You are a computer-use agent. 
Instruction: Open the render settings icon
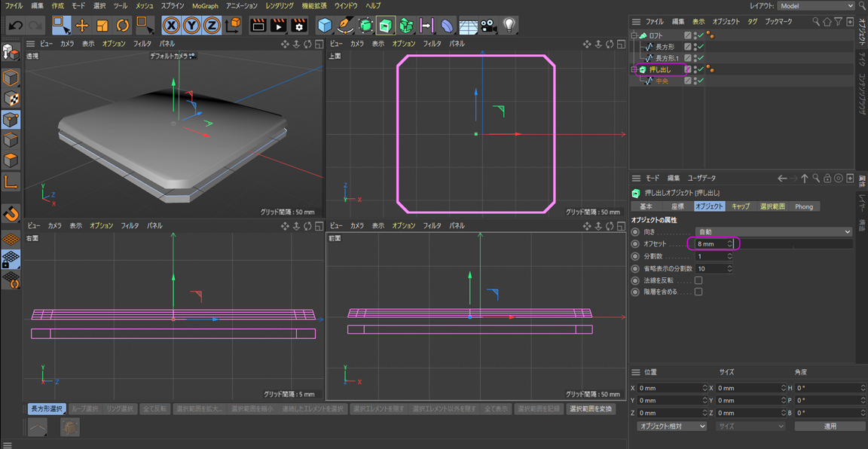(298, 26)
